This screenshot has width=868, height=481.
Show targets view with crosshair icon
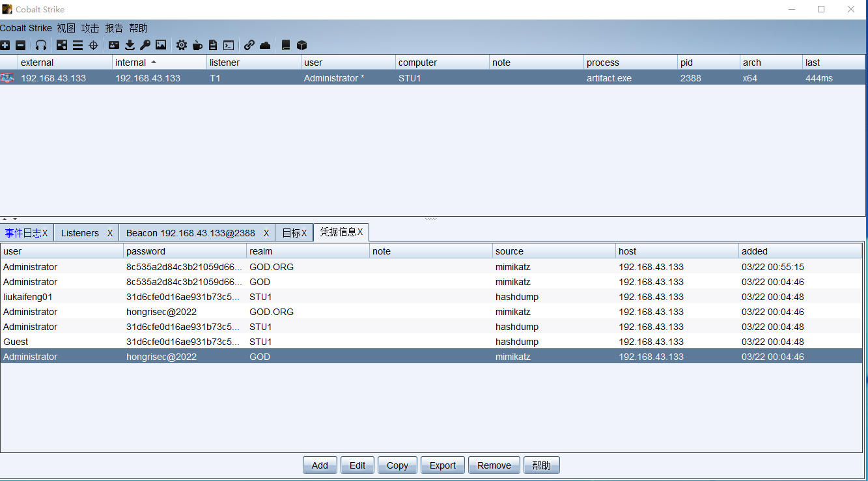(x=93, y=45)
